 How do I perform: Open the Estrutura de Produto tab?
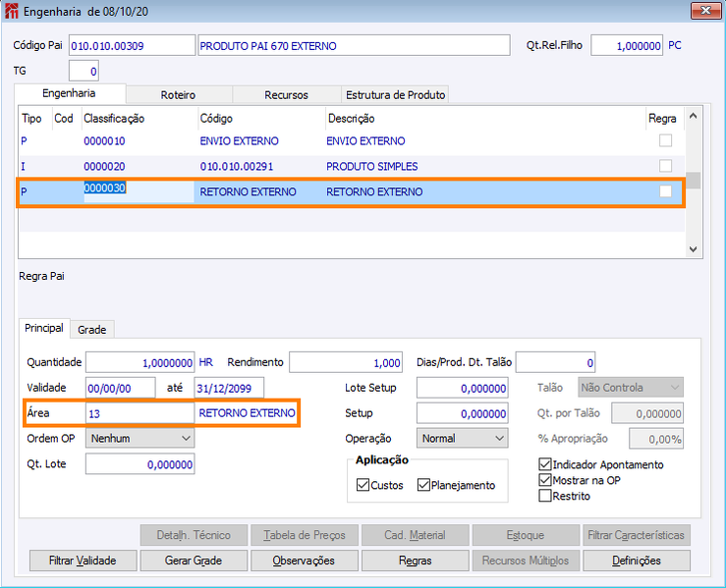pyautogui.click(x=395, y=95)
